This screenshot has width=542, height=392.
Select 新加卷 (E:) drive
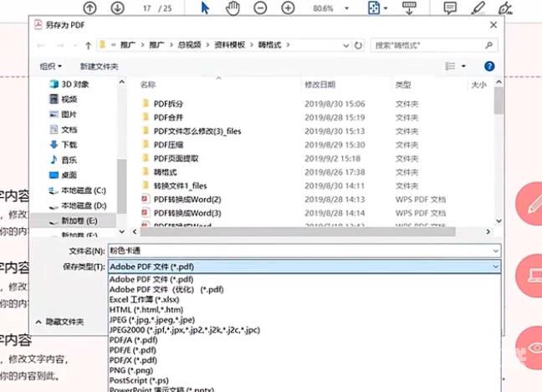point(74,221)
